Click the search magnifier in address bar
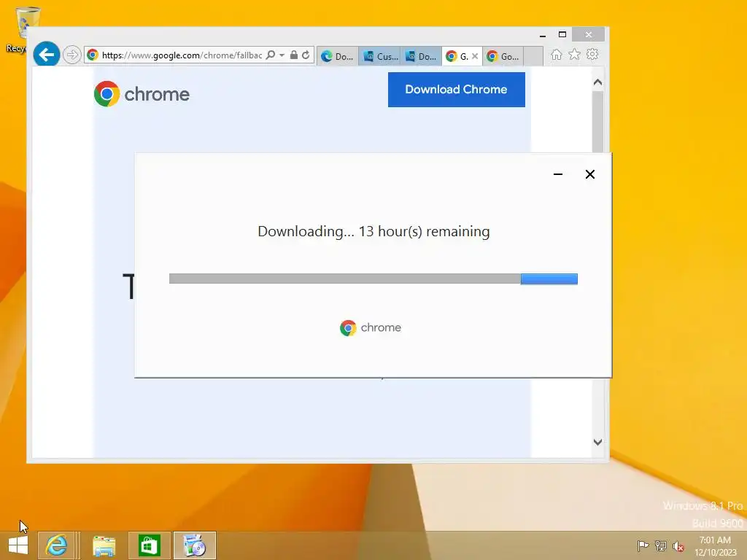The height and width of the screenshot is (560, 747). (271, 55)
